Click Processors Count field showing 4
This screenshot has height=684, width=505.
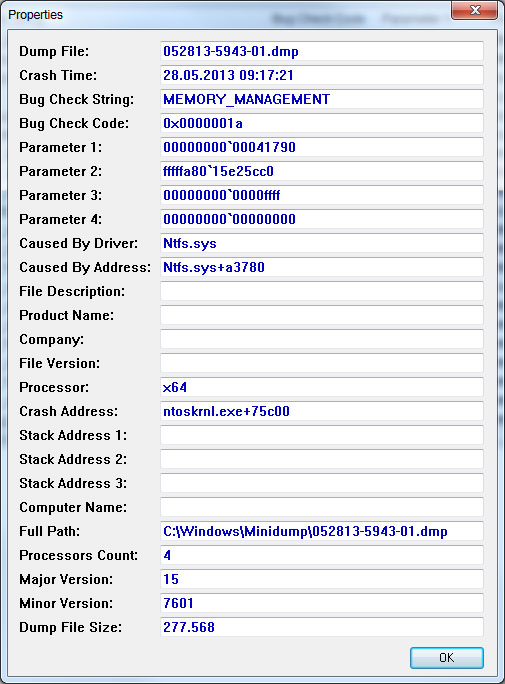coord(322,555)
